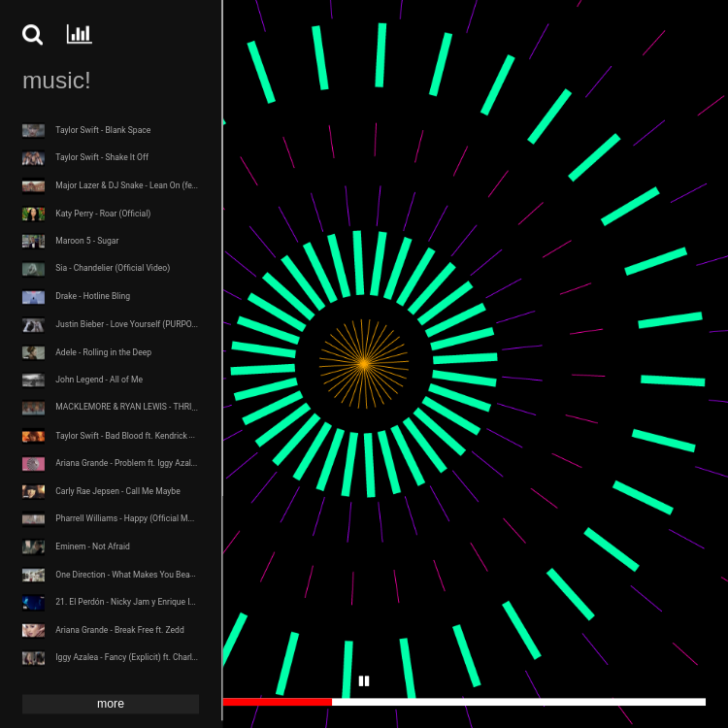Play 21. El Perdón - Nicky Jam
The image size is (728, 728).
tap(126, 602)
